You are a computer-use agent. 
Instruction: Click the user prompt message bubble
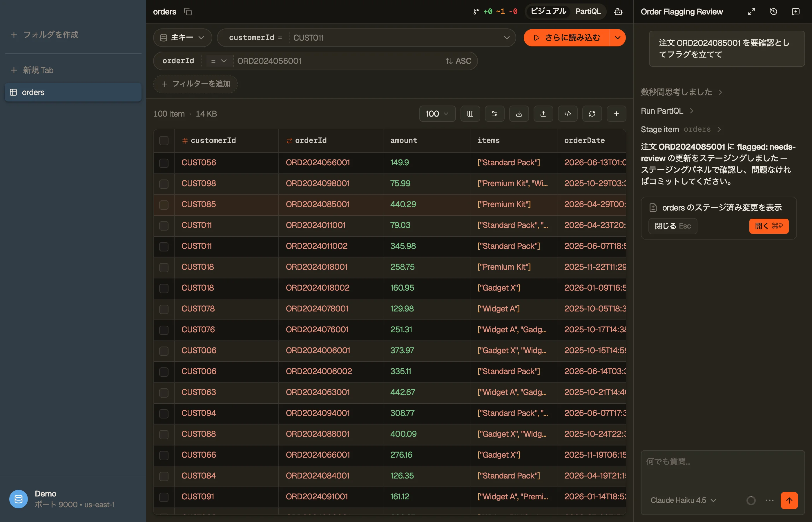click(x=727, y=48)
